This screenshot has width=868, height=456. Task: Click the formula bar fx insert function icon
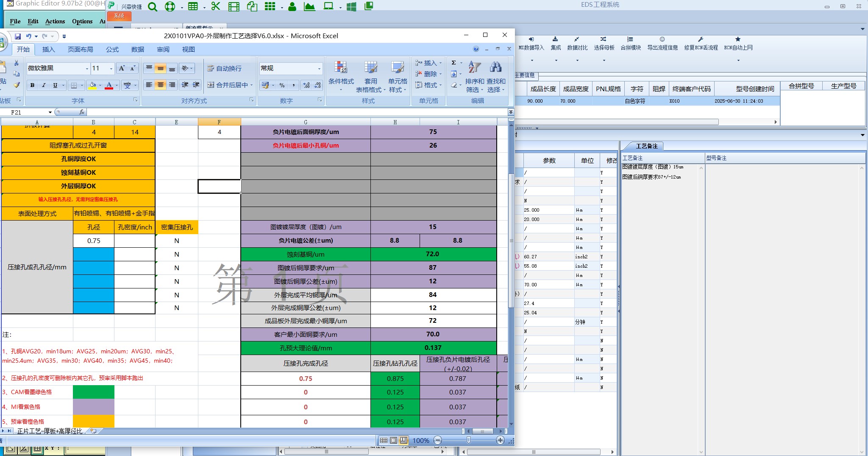pos(82,112)
